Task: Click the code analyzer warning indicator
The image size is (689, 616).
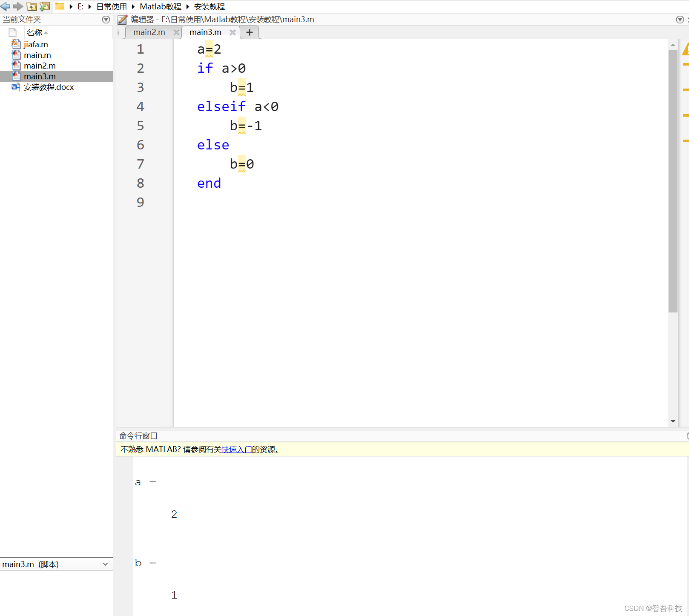Action: (686, 50)
